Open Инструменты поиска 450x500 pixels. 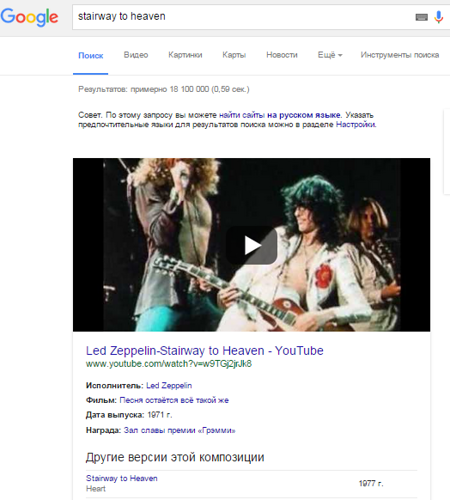[400, 55]
